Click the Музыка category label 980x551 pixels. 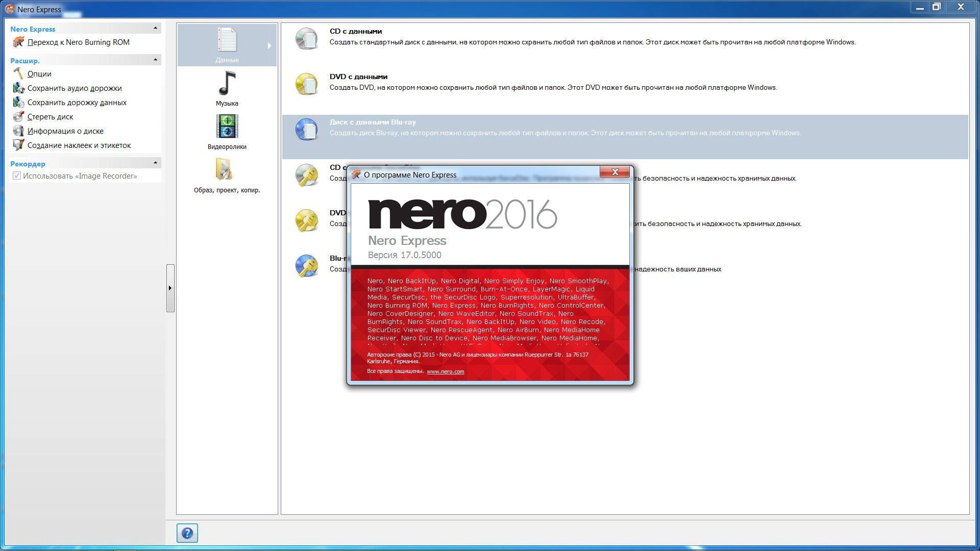pos(227,104)
